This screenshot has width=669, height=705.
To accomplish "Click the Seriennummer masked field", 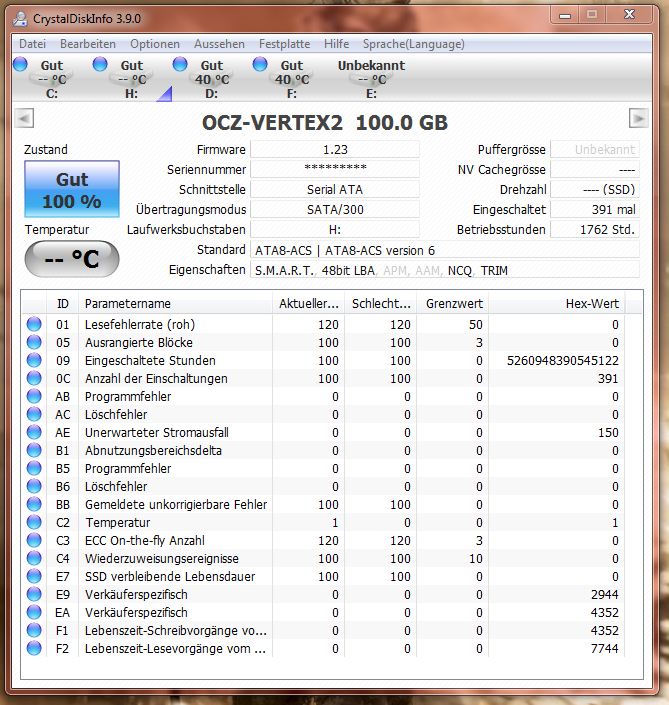I will click(335, 170).
